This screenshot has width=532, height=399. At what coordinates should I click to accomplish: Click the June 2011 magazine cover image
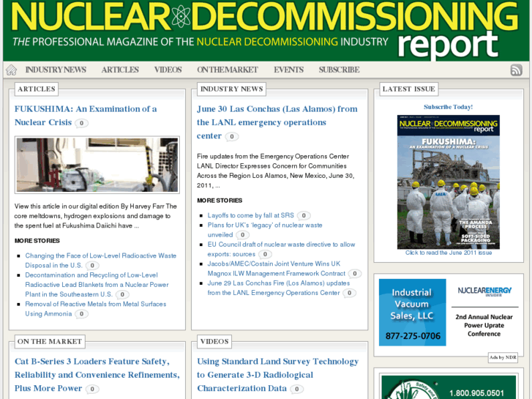[448, 182]
